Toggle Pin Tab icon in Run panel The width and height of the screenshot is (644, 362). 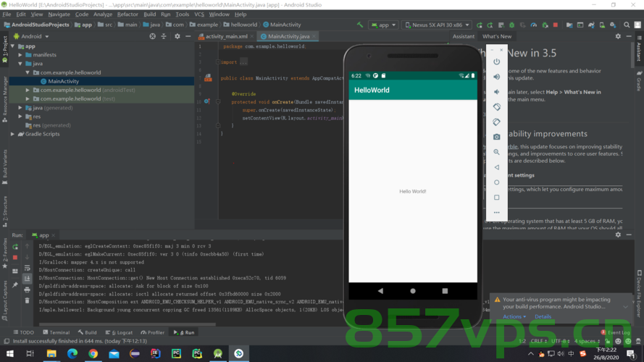point(15,285)
